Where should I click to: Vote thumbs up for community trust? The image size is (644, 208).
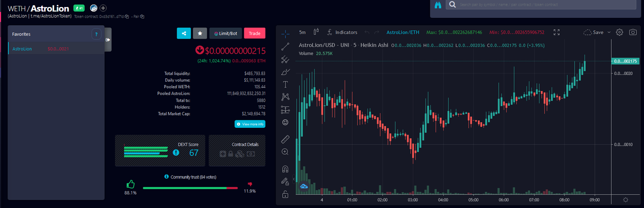pos(130,184)
